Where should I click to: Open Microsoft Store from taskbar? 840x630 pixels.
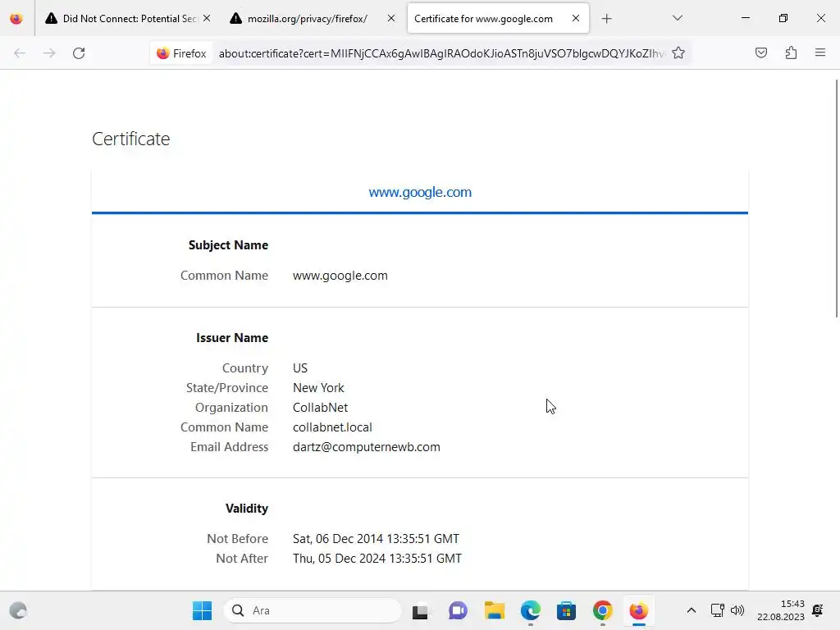[566, 610]
